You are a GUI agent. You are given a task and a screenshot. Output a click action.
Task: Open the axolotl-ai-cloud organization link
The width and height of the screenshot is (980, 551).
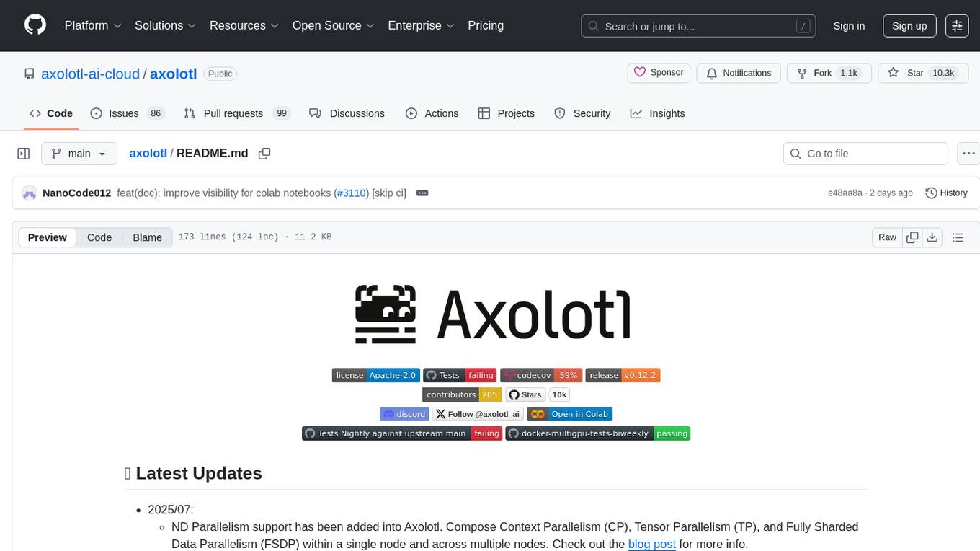point(91,74)
